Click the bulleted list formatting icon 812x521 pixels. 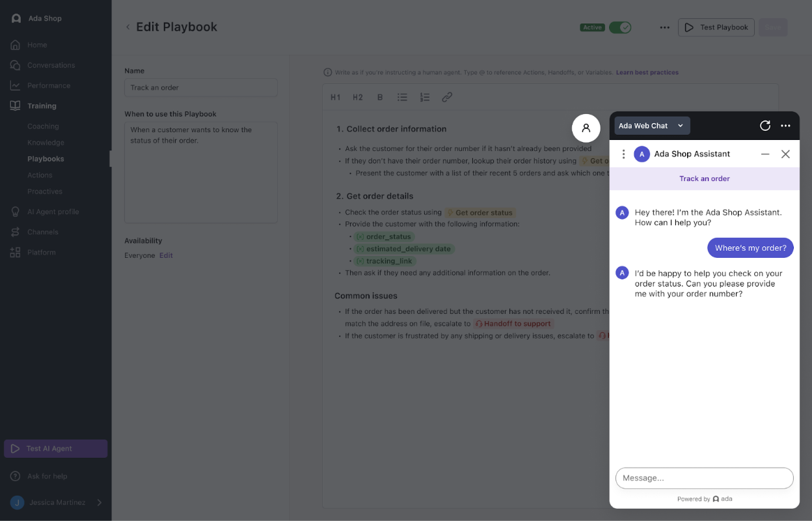[x=402, y=97]
